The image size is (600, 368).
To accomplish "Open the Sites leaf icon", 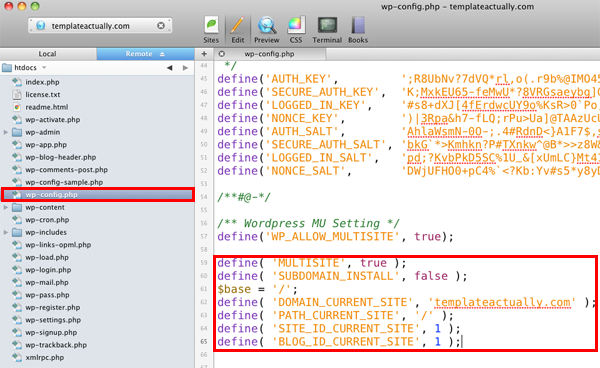I will (x=211, y=25).
